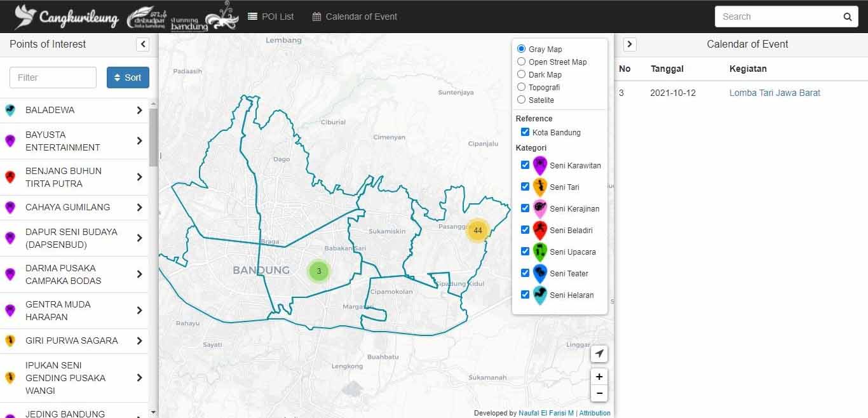Click the Seni Karawitan purple marker icon
This screenshot has width=868, height=418.
[539, 166]
